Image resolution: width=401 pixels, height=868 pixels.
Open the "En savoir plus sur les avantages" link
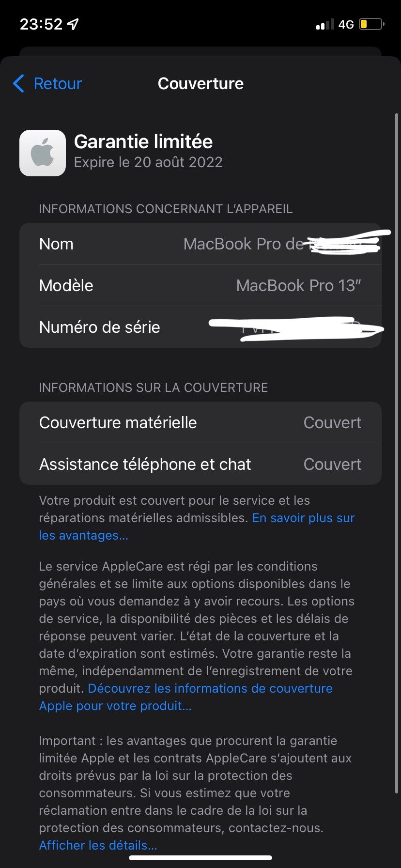click(303, 518)
